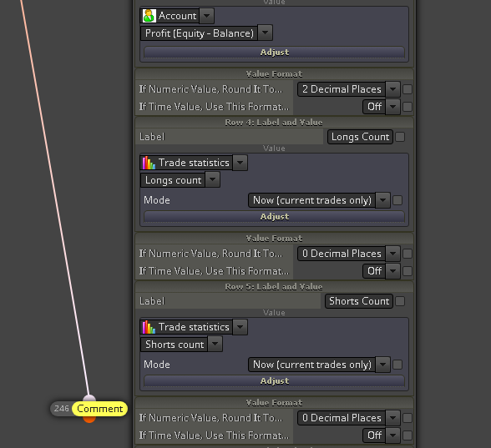Viewport: 491px width, 448px height.
Task: Click the Account user icon
Action: 149,16
